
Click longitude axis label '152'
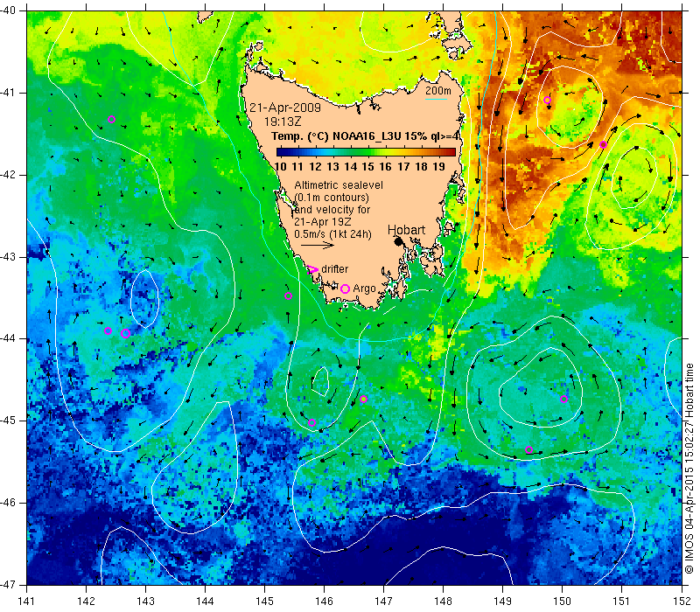(682, 601)
